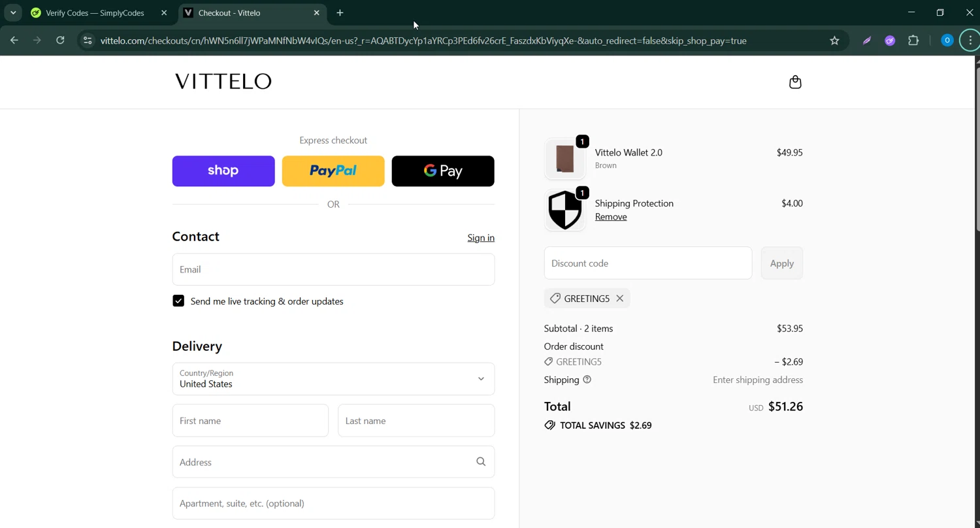View site information icon in address bar
This screenshot has width=980, height=528.
coord(88,41)
